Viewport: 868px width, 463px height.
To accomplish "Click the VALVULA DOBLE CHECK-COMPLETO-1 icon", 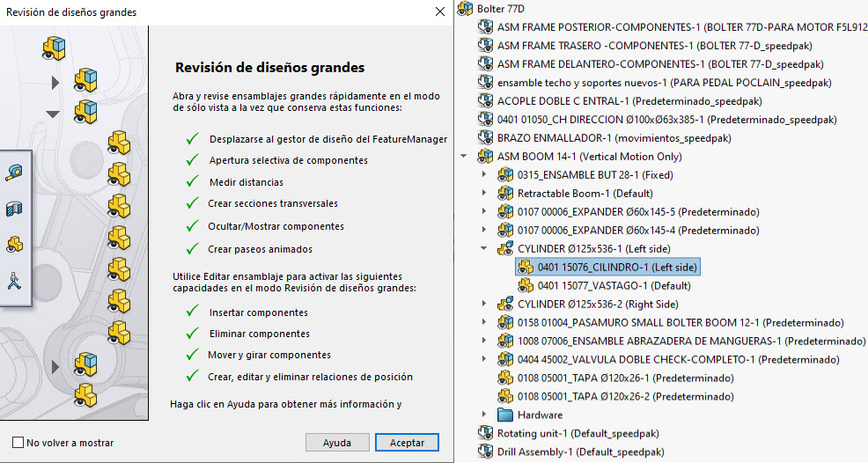I will (x=505, y=359).
